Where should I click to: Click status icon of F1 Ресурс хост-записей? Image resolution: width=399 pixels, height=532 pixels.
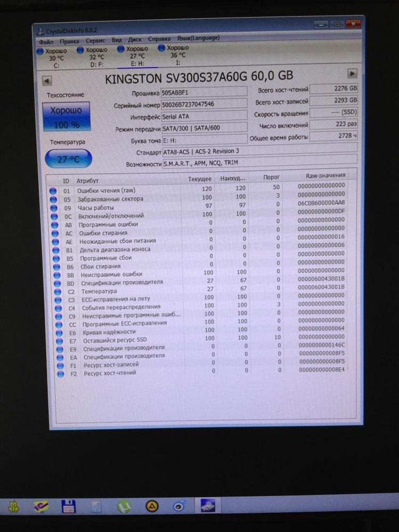click(60, 366)
